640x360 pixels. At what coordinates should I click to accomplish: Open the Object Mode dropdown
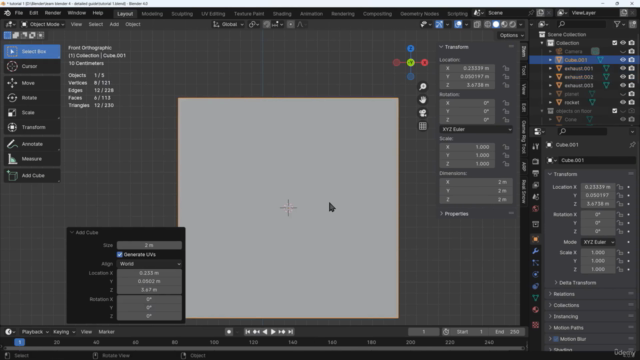pyautogui.click(x=43, y=24)
